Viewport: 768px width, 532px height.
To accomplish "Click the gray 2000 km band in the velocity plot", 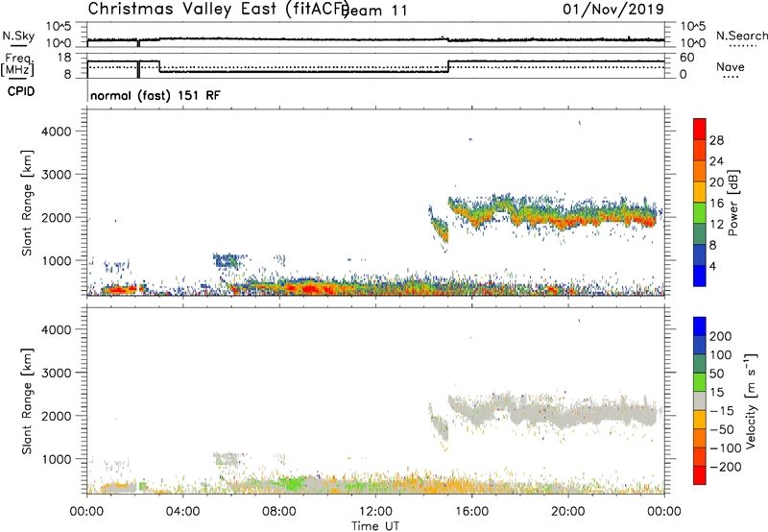I will click(554, 413).
